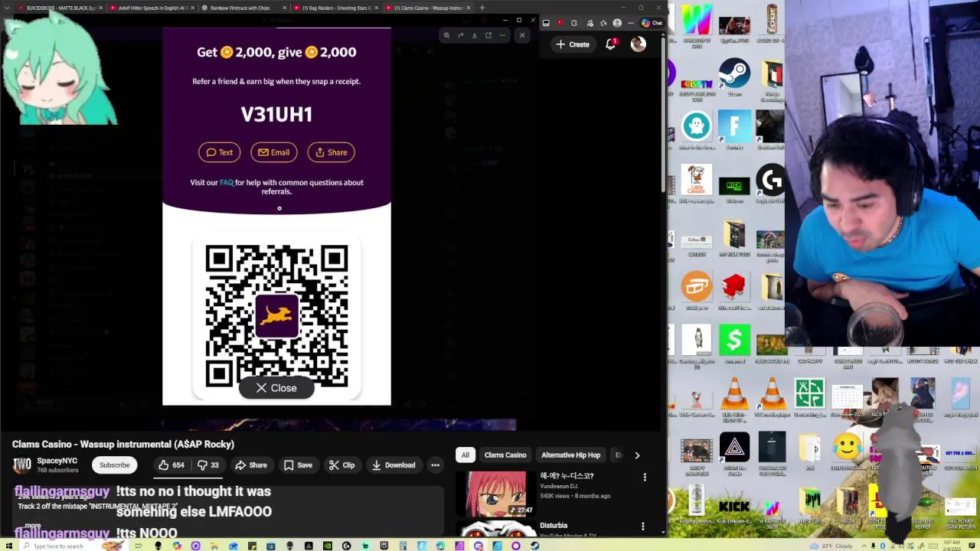
Task: Open image viewer more options menu
Action: click(502, 35)
